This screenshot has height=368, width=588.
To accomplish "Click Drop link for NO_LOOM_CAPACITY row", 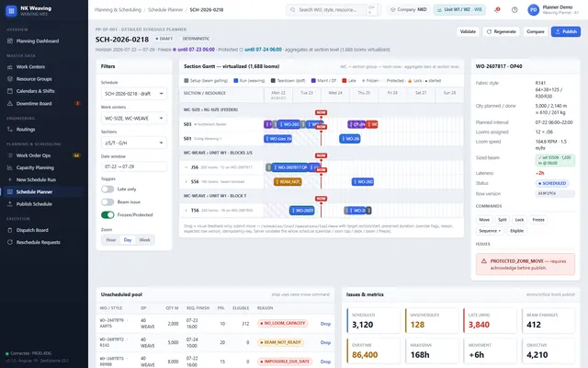I will [x=325, y=324].
